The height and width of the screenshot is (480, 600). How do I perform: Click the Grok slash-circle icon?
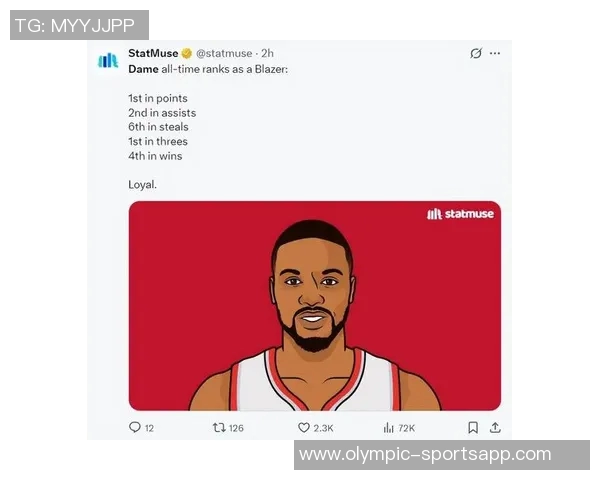[x=476, y=53]
